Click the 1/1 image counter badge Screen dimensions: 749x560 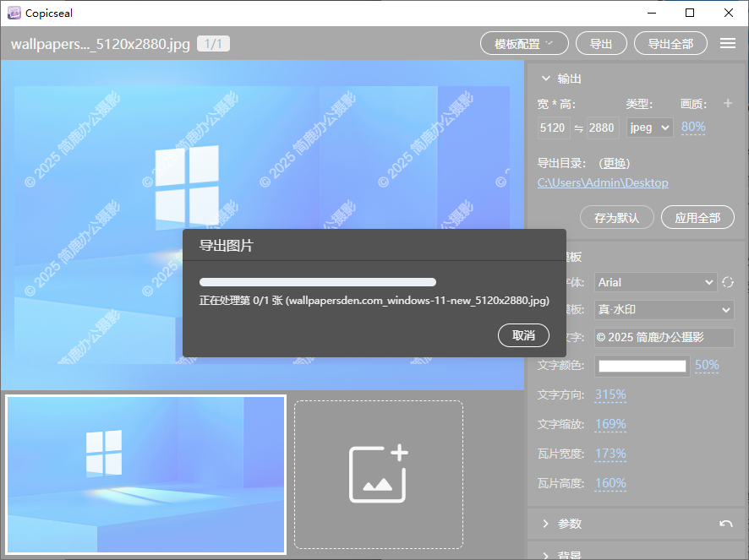[x=213, y=44]
